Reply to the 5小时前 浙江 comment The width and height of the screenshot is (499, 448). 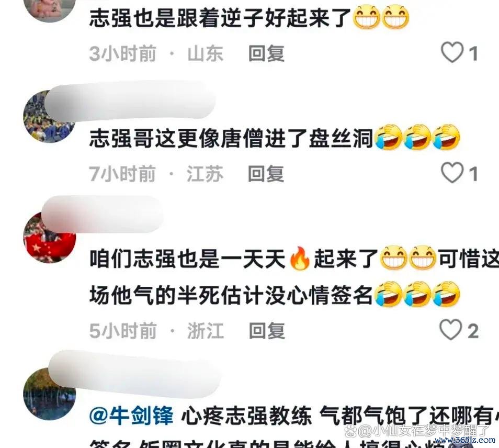pos(267,331)
